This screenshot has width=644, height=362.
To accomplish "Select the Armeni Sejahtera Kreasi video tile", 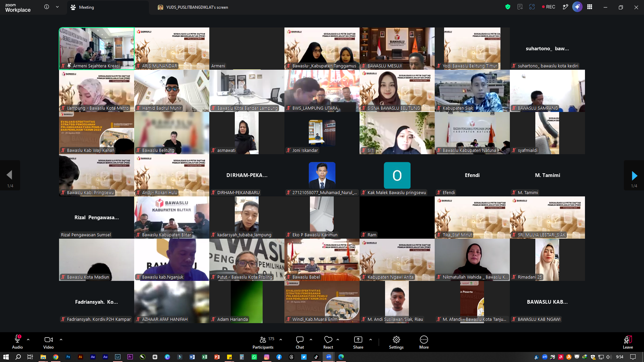I will pos(97,49).
